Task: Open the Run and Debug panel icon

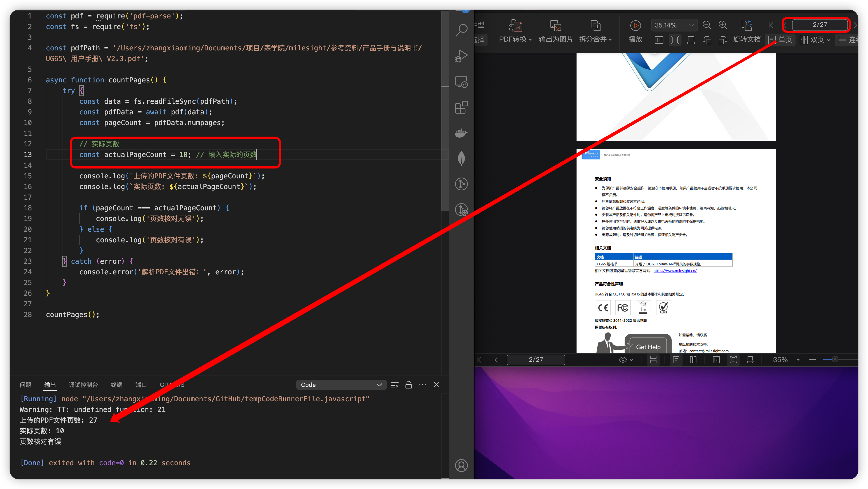Action: (461, 56)
